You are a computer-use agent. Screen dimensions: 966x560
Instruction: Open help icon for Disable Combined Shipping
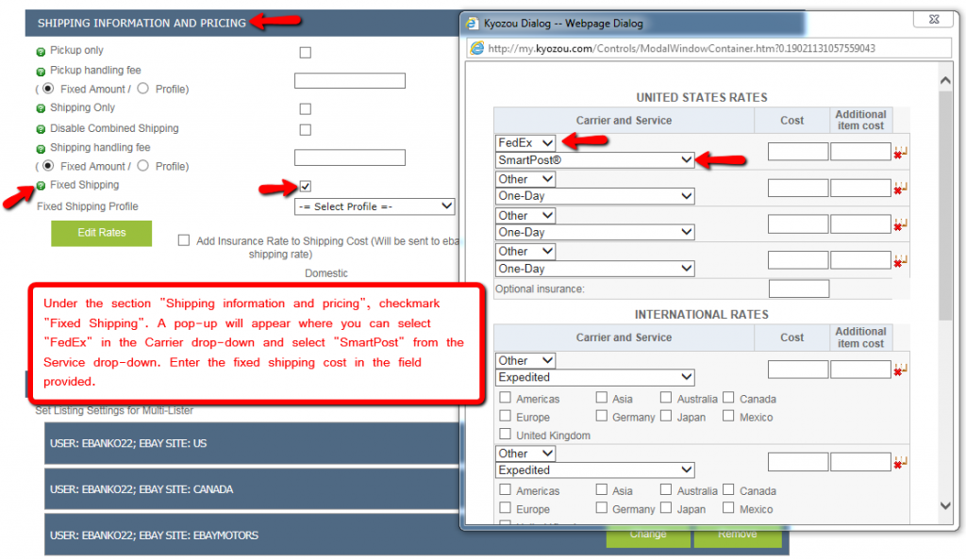tap(41, 129)
